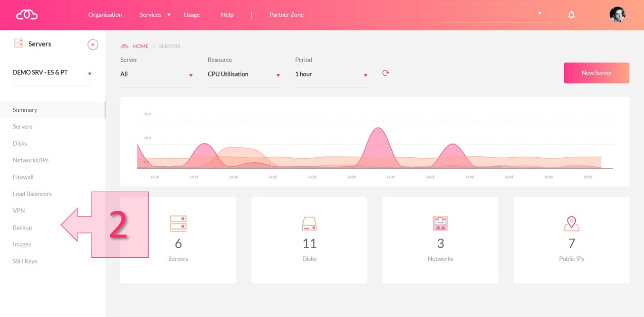Open the Period 1 hour dropdown

click(331, 74)
